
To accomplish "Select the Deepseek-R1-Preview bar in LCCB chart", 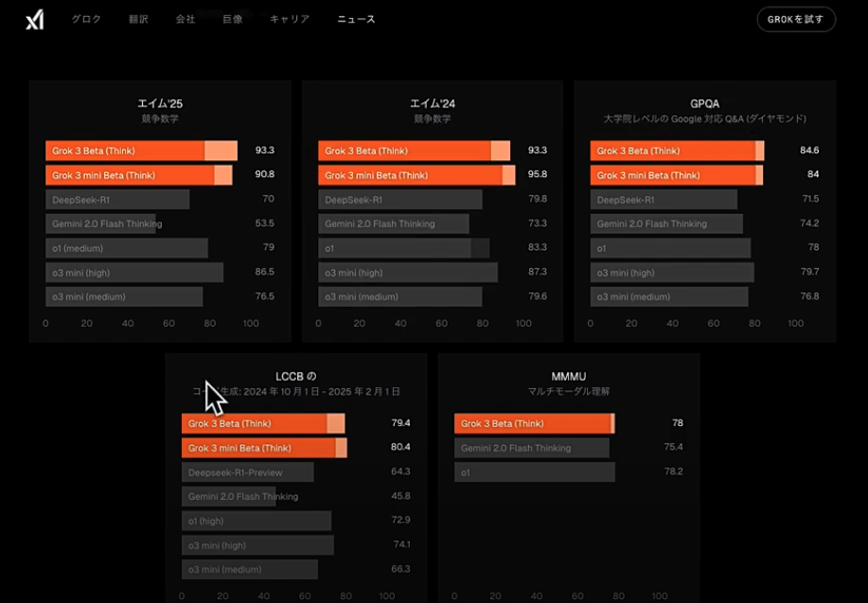I will click(x=247, y=472).
